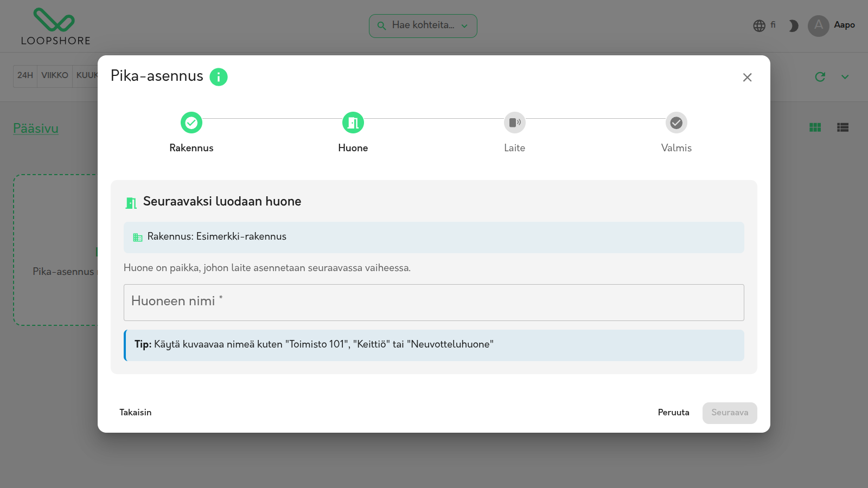Toggle dark mode with the moon icon

(x=793, y=25)
